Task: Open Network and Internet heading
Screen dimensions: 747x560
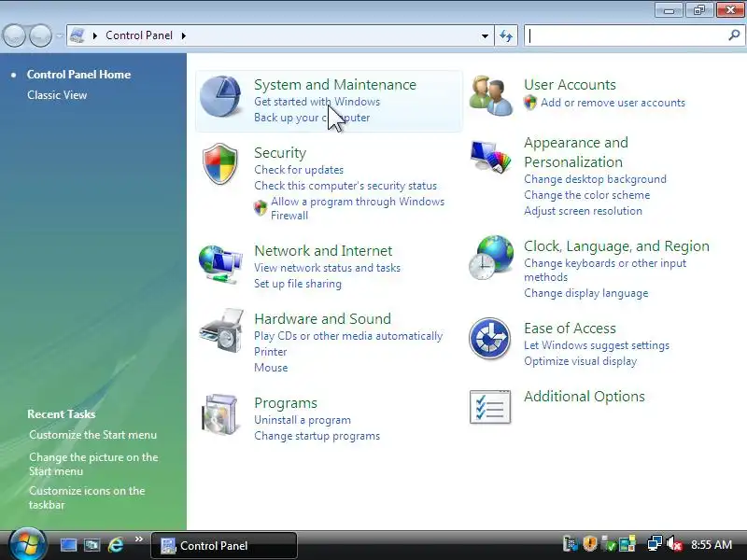Action: [x=323, y=251]
